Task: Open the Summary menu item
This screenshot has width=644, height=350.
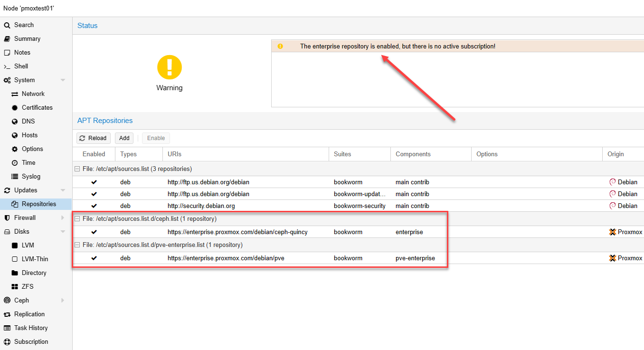Action: pyautogui.click(x=27, y=39)
